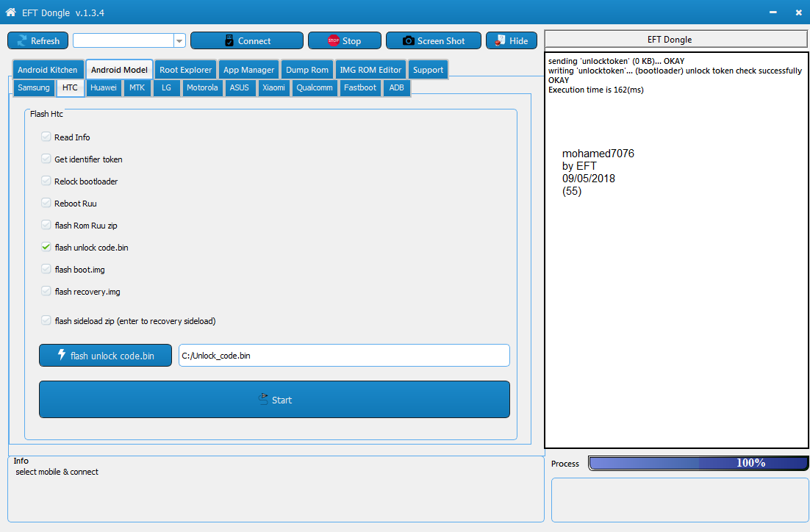Switch to the Huawei brand tab
The width and height of the screenshot is (810, 532).
tap(104, 87)
